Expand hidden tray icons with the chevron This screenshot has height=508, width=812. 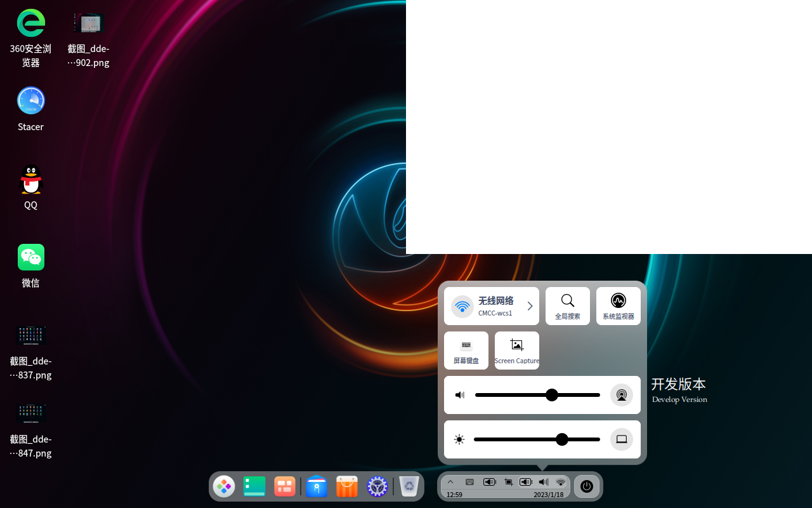[x=450, y=482]
